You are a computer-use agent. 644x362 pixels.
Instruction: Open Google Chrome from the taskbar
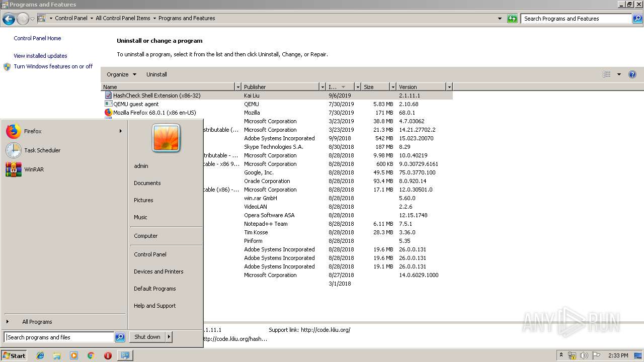(x=91, y=355)
